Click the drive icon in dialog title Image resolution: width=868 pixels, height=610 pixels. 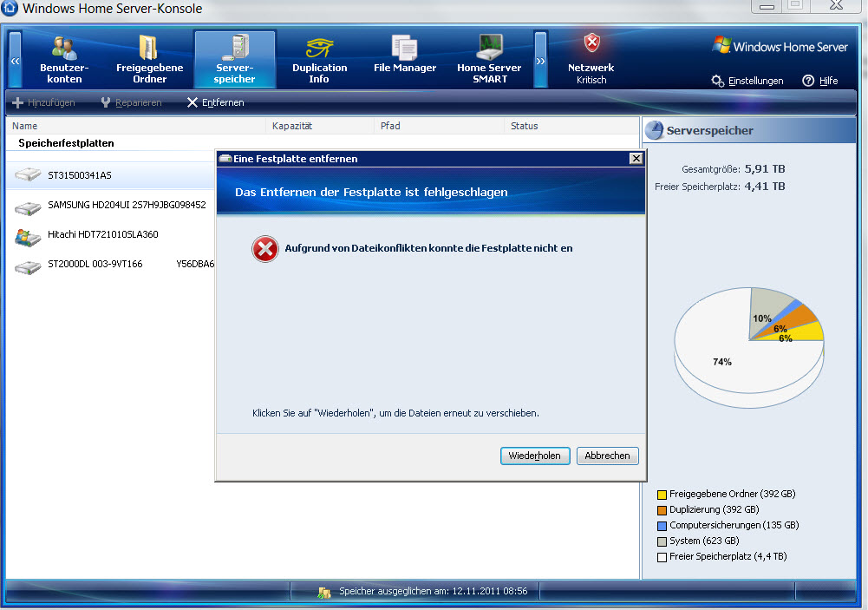pyautogui.click(x=225, y=159)
